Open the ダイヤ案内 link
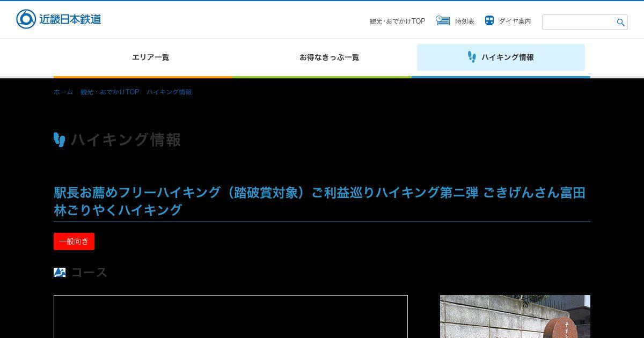644x338 pixels. click(515, 21)
